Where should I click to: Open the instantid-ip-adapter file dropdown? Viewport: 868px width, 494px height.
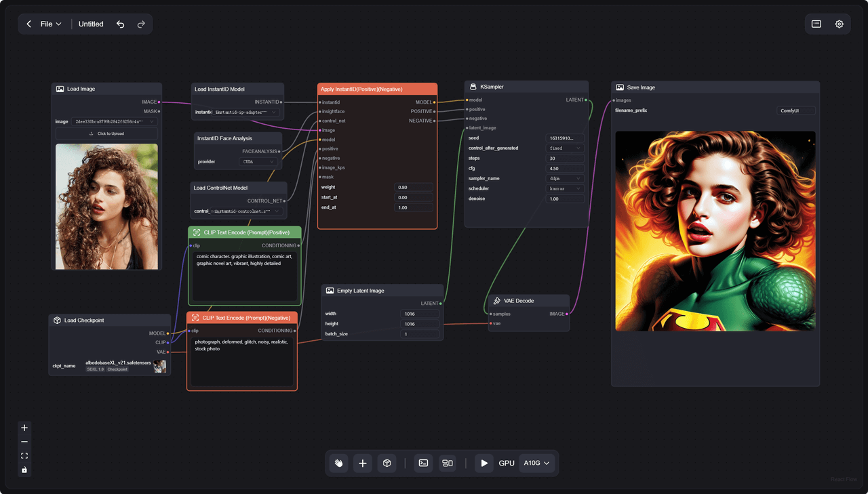(246, 112)
